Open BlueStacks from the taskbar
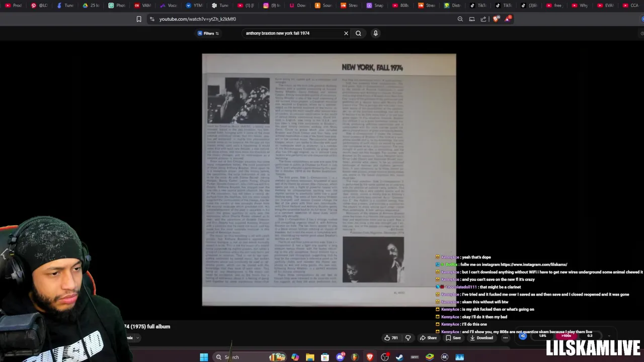Screen dimensions: 644x362 coord(430,357)
